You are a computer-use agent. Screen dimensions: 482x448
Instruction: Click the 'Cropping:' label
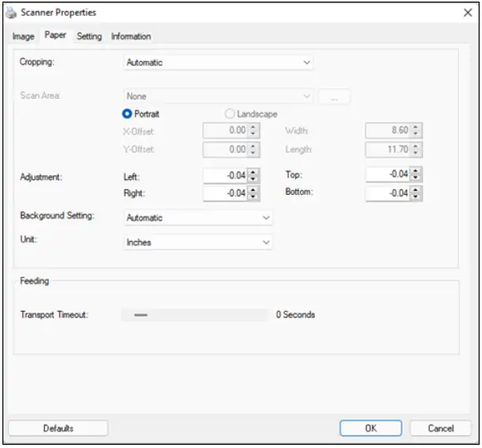pyautogui.click(x=37, y=62)
